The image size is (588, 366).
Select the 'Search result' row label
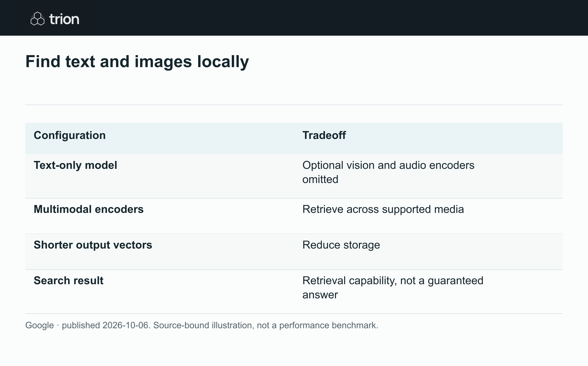[x=69, y=281]
